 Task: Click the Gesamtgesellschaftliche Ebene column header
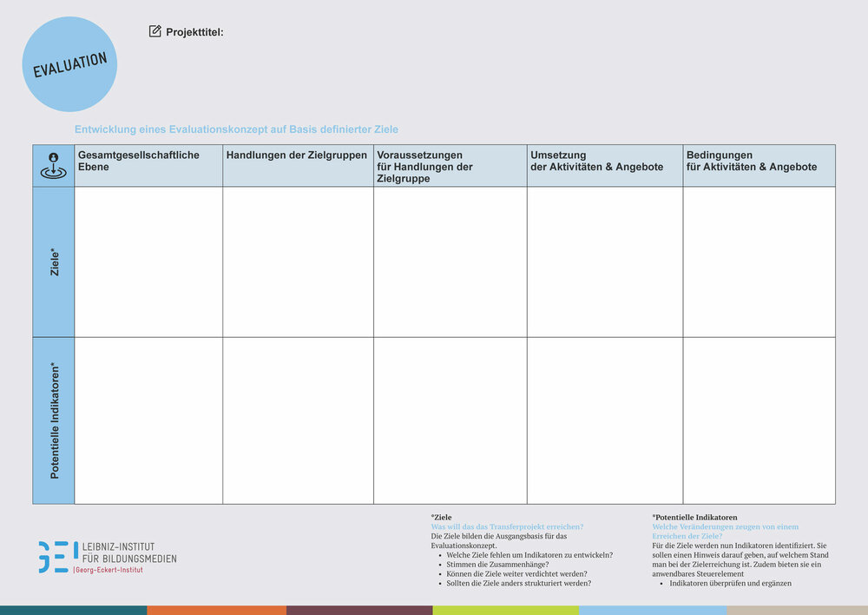click(139, 161)
